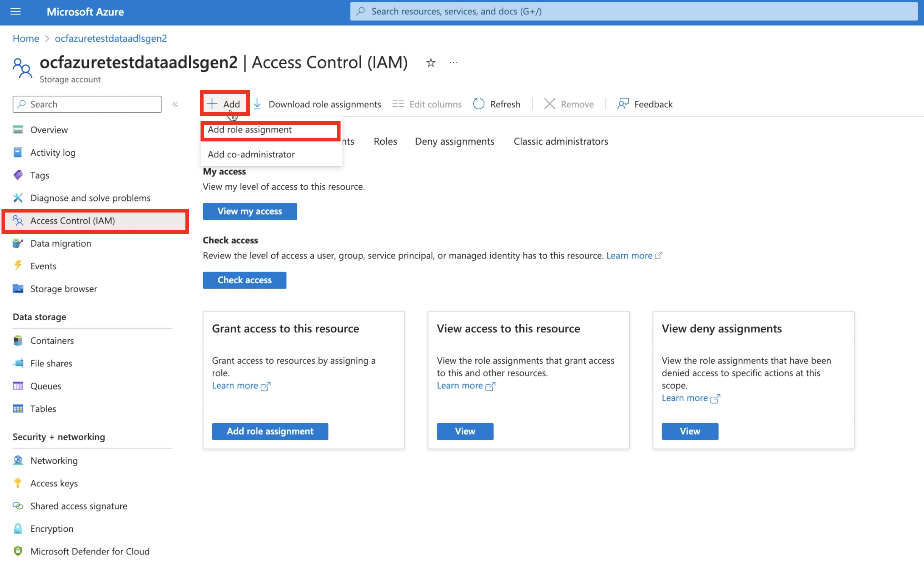Focus the global search resources field
924x568 pixels.
(x=634, y=11)
